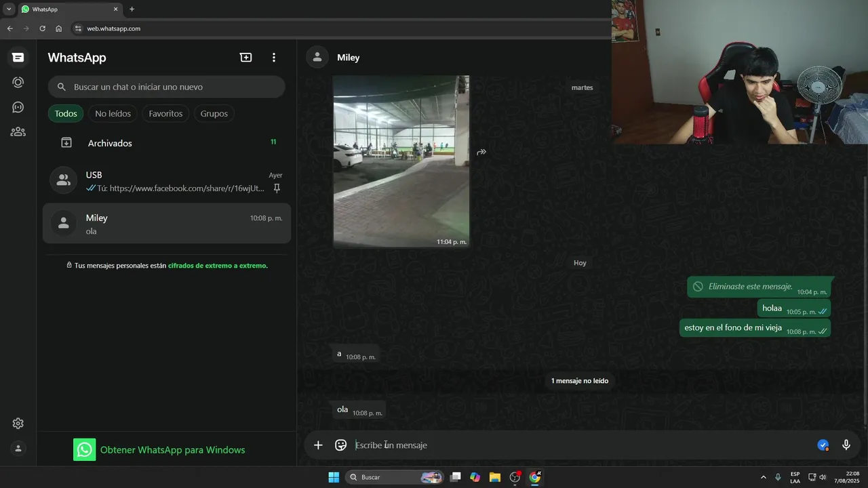This screenshot has height=488, width=868.
Task: Click the green WhatsApp logo at bottom
Action: click(85, 450)
